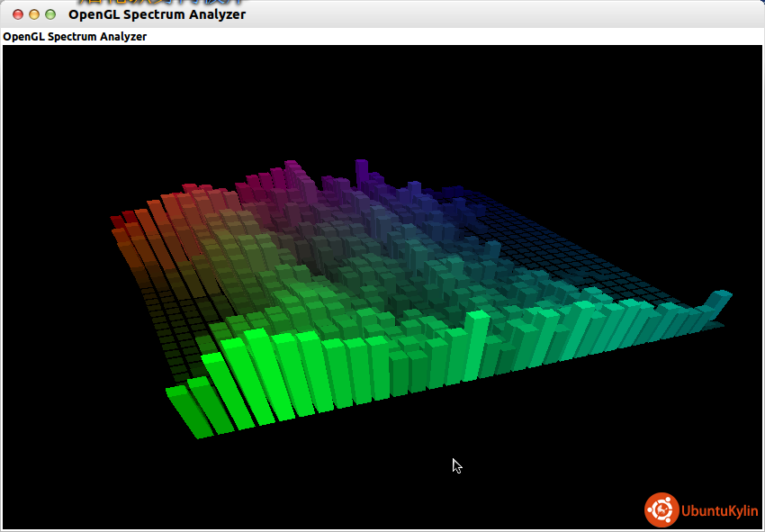The height and width of the screenshot is (532, 765).
Task: Minimize the window with the yellow button
Action: [34, 14]
